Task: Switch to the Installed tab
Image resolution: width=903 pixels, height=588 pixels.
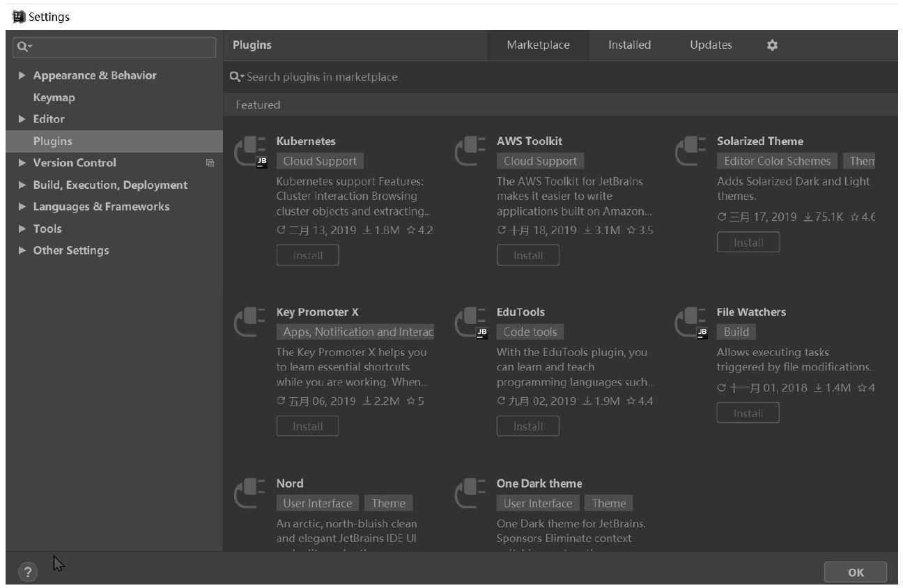Action: click(628, 45)
